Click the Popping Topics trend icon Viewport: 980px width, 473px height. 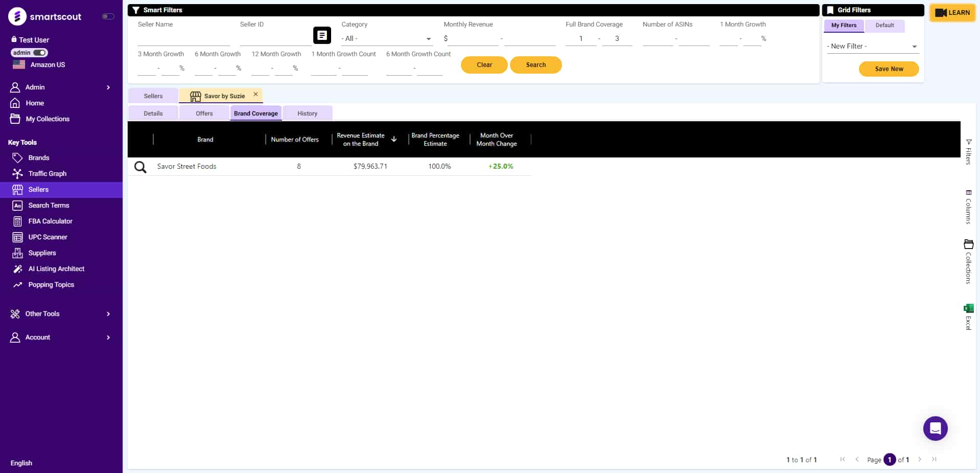pos(17,284)
